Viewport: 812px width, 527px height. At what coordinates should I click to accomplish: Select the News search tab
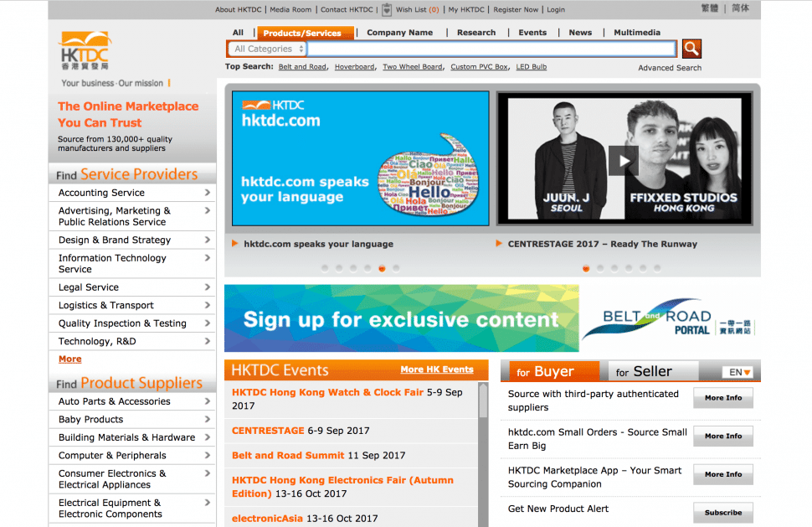580,33
